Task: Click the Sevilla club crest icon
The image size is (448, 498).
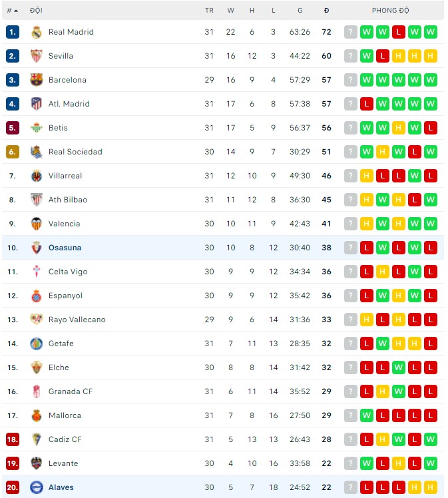Action: tap(37, 56)
